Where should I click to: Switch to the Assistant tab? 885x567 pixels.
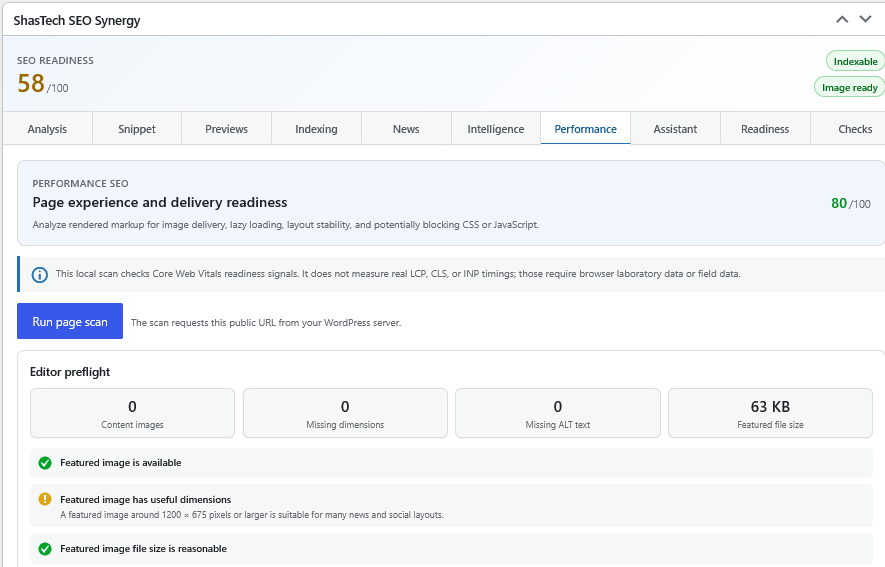pyautogui.click(x=675, y=129)
